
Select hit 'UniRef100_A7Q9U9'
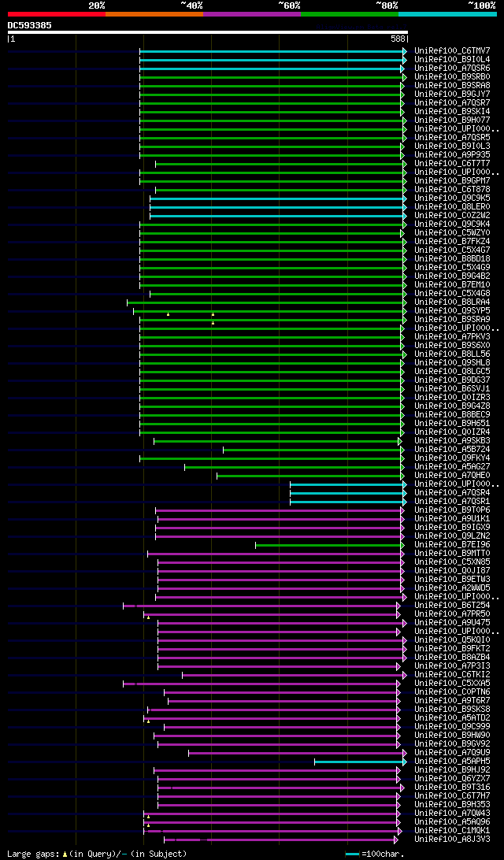[452, 753]
